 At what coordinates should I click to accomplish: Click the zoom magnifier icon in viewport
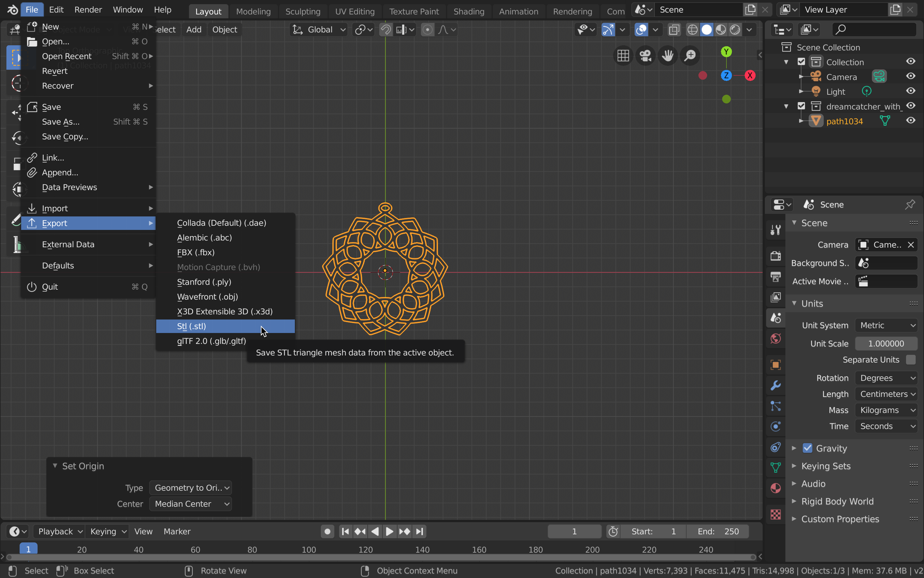point(690,56)
